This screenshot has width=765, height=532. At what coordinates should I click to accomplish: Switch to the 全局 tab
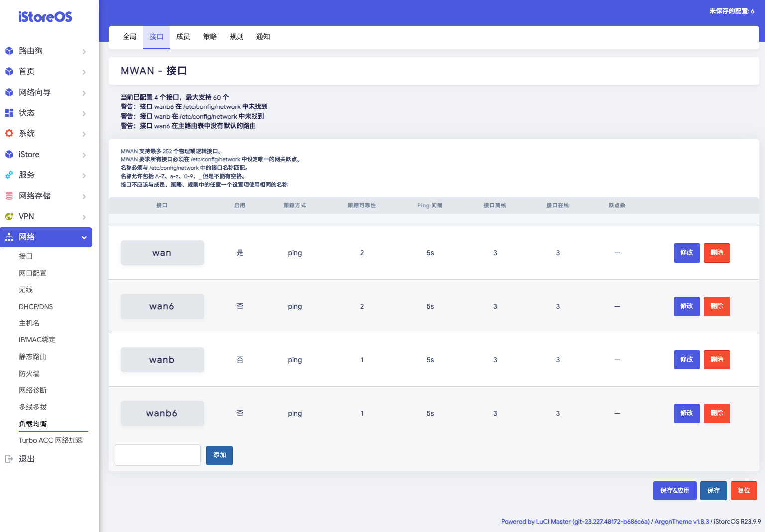pos(129,37)
